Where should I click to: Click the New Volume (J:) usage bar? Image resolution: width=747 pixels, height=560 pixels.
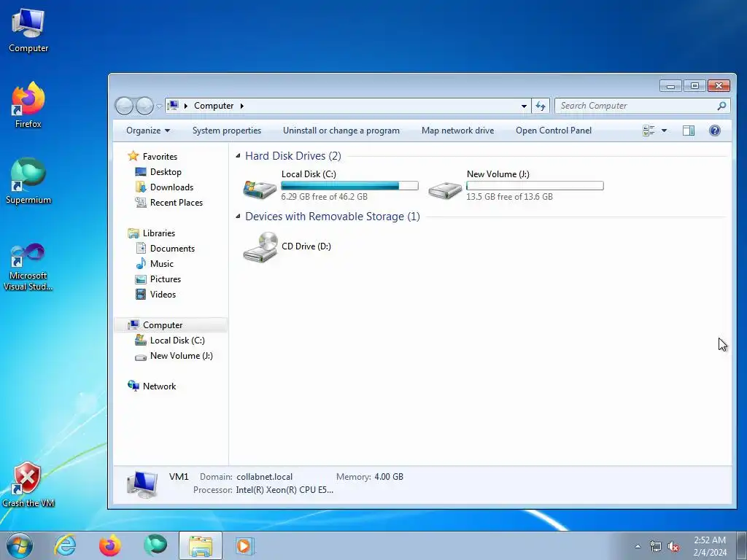[535, 186]
